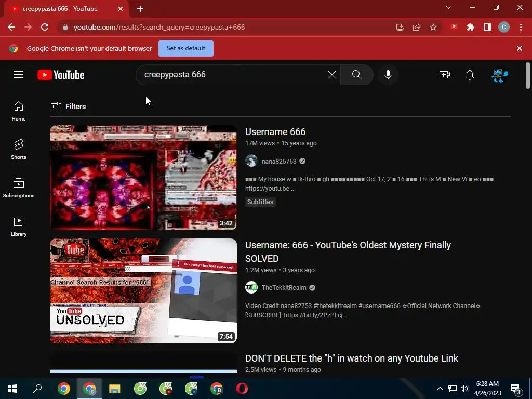The image size is (532, 399).
Task: Go back with browser back arrow
Action: [11, 27]
